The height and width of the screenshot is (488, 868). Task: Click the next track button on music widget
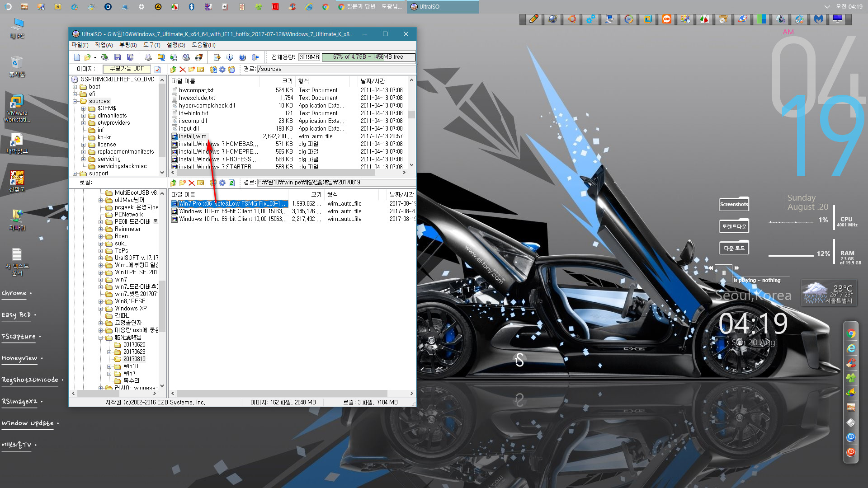(x=737, y=268)
